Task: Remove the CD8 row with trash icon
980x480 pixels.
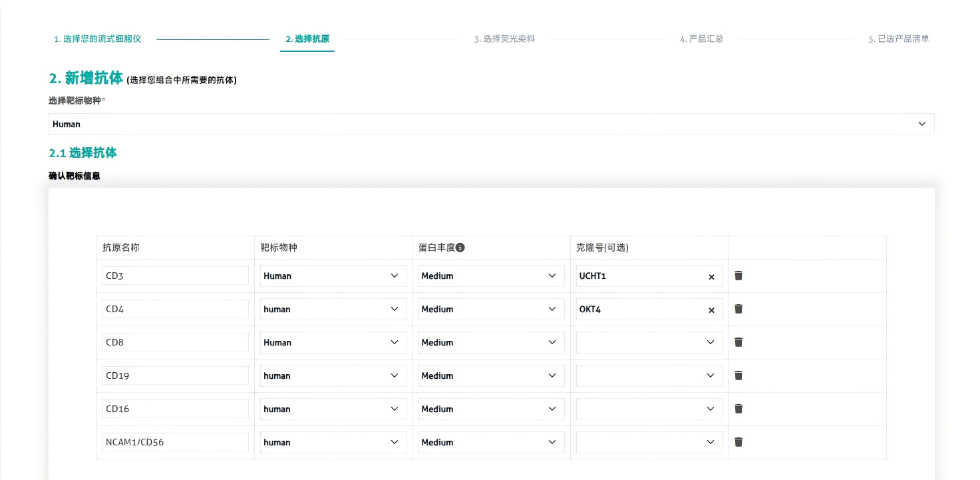Action: pos(738,342)
